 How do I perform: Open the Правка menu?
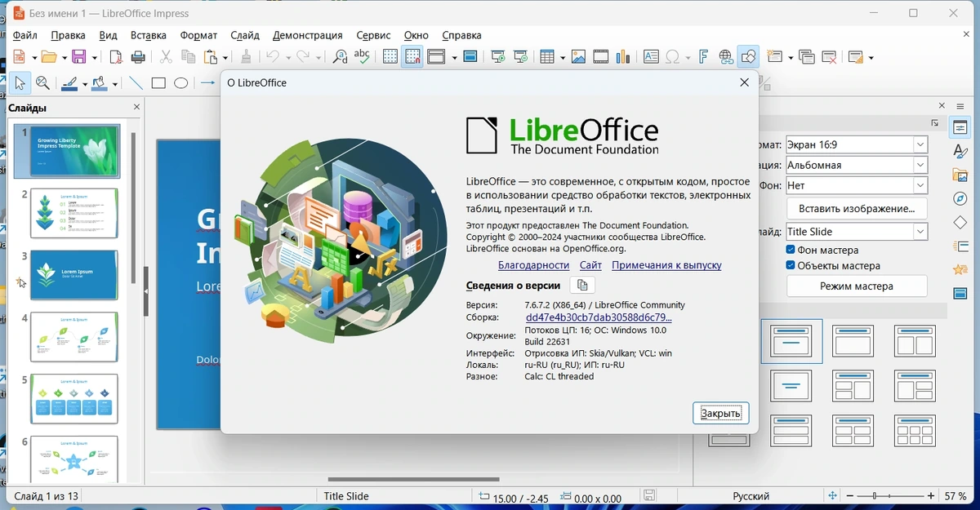point(68,35)
